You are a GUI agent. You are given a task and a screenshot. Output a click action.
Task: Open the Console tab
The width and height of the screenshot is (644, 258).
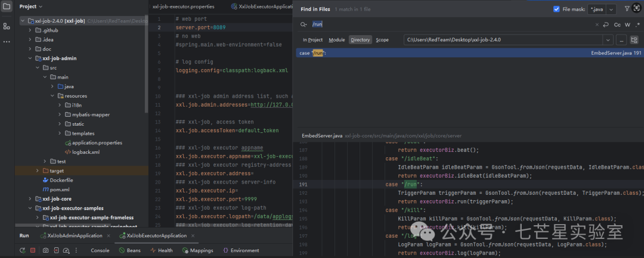pos(100,250)
